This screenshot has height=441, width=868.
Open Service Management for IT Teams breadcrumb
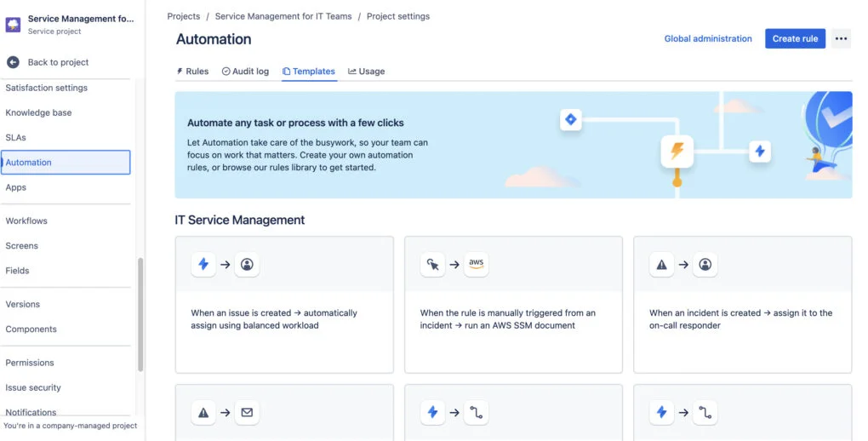click(x=283, y=16)
